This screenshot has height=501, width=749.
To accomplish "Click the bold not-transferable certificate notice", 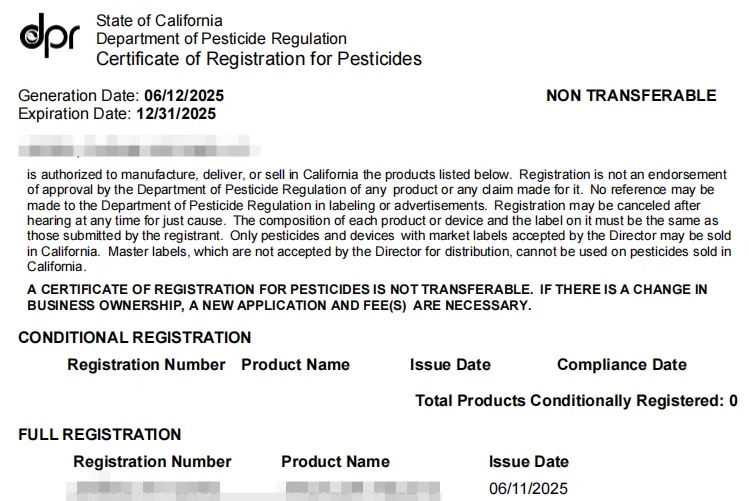I will 367,298.
